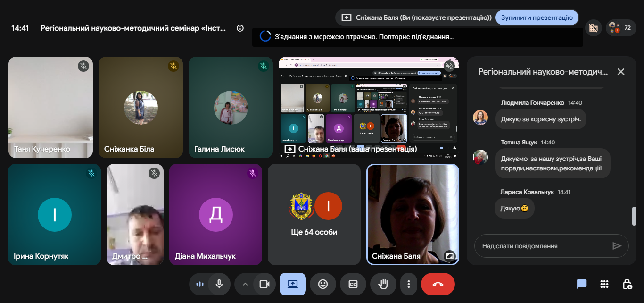Click Зупинити презентацію button
644x303 pixels.
(537, 17)
